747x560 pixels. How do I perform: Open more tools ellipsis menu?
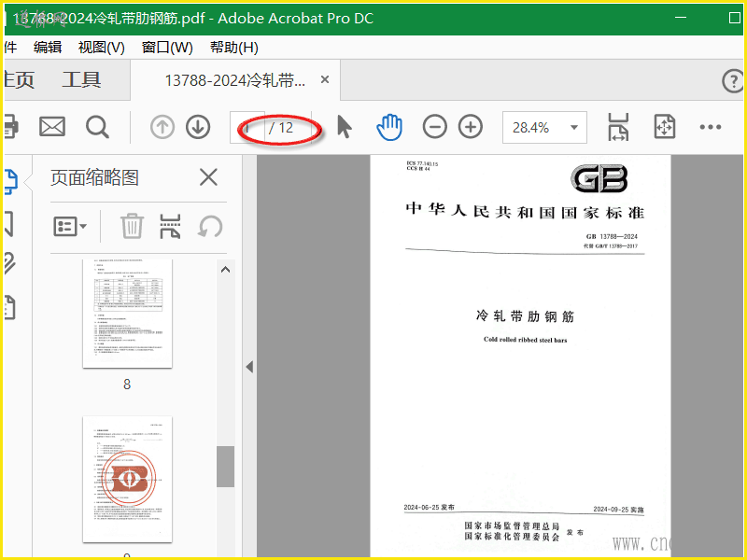click(711, 127)
